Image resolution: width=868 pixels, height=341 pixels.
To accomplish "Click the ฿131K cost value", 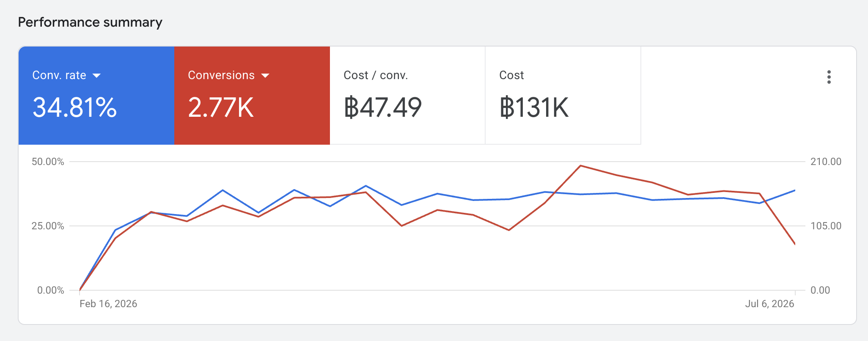I will pos(534,107).
